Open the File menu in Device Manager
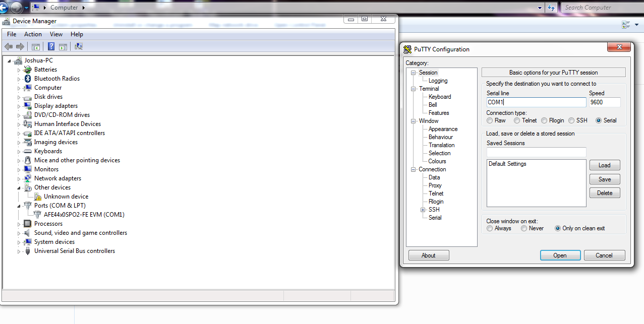This screenshot has width=644, height=324. [12, 34]
